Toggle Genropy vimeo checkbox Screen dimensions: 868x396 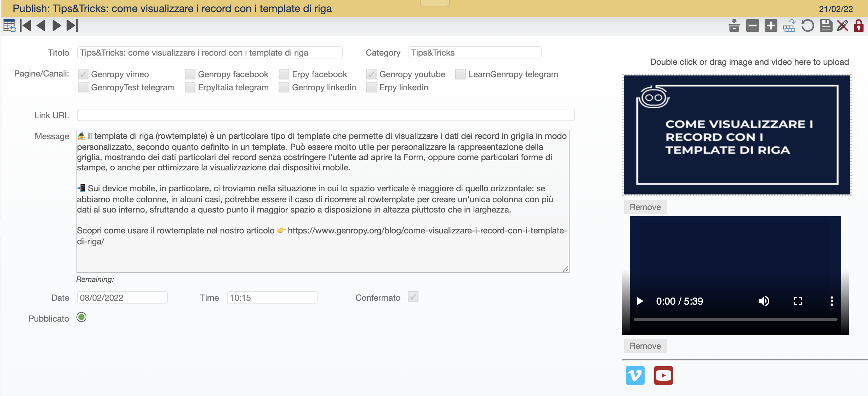tap(83, 74)
